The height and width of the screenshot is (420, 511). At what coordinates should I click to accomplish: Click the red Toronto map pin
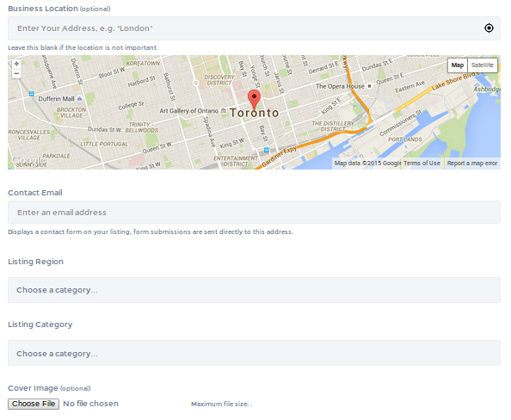coord(254,100)
